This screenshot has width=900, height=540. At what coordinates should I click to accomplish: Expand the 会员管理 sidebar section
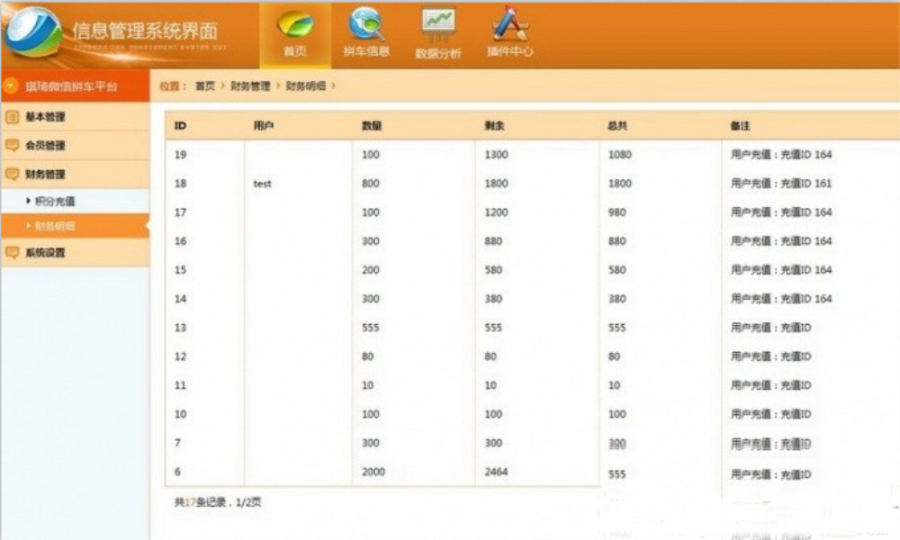[75, 145]
